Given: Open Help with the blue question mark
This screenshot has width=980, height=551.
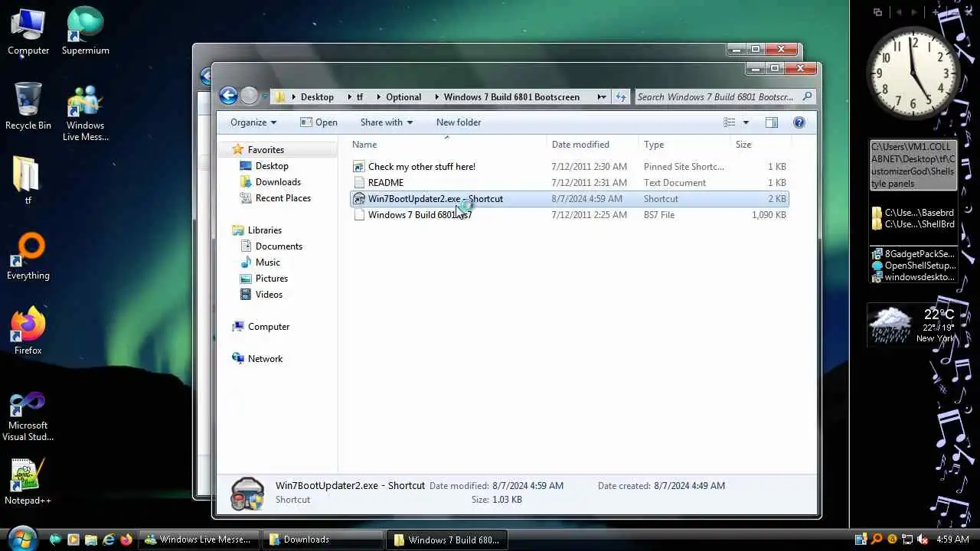Looking at the screenshot, I should pyautogui.click(x=799, y=122).
